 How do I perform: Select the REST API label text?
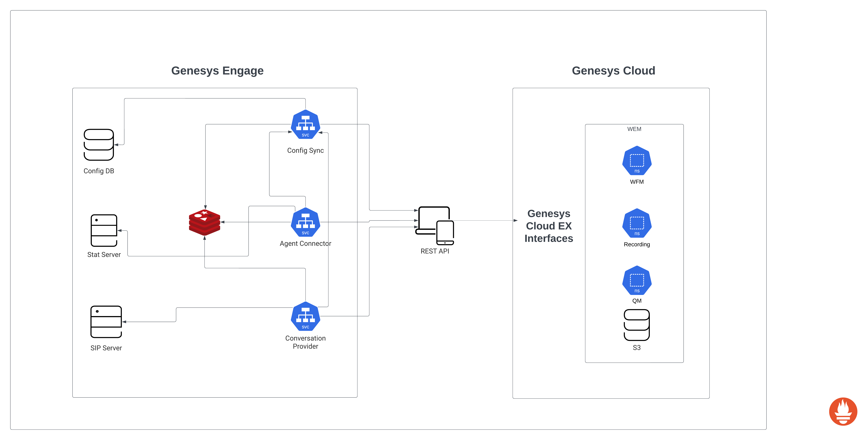(435, 251)
